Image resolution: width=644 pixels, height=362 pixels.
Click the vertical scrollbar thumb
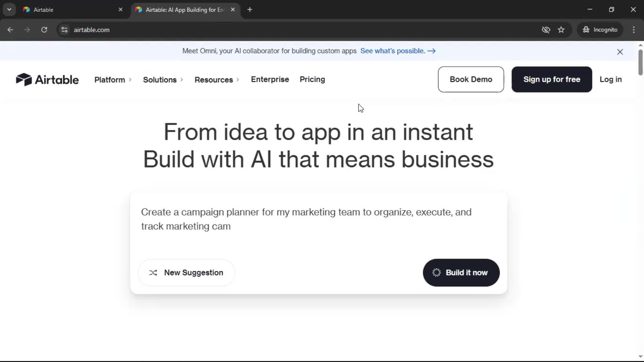pyautogui.click(x=640, y=62)
